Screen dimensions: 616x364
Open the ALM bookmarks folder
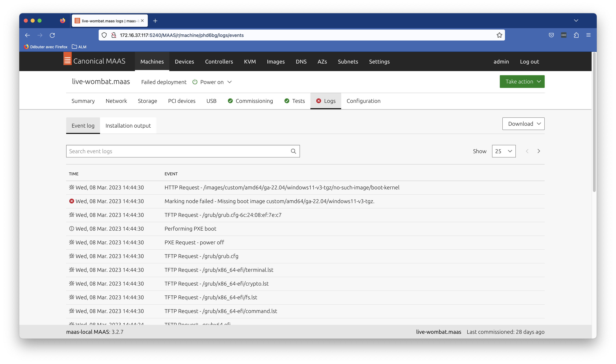[x=79, y=47]
